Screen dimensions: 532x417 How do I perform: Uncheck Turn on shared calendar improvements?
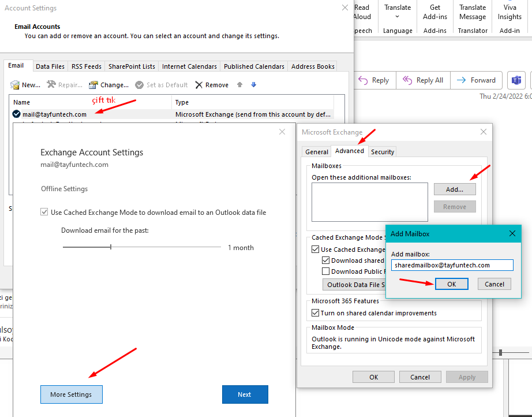click(316, 313)
